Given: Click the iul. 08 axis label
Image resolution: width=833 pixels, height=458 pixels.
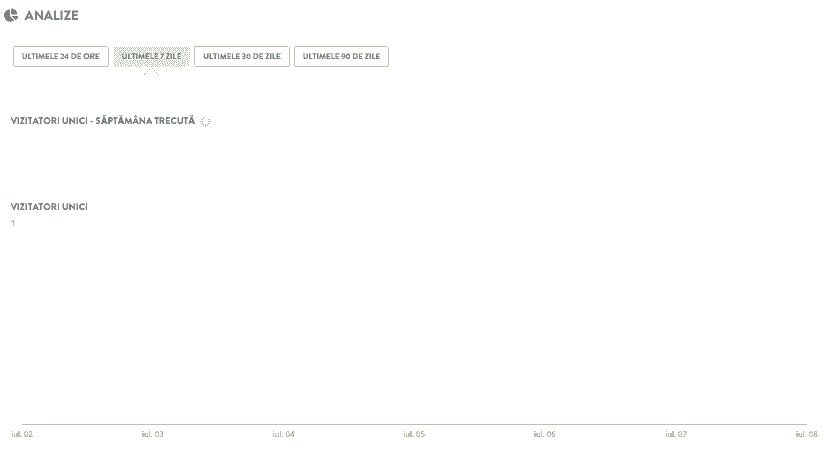Looking at the screenshot, I should 806,435.
